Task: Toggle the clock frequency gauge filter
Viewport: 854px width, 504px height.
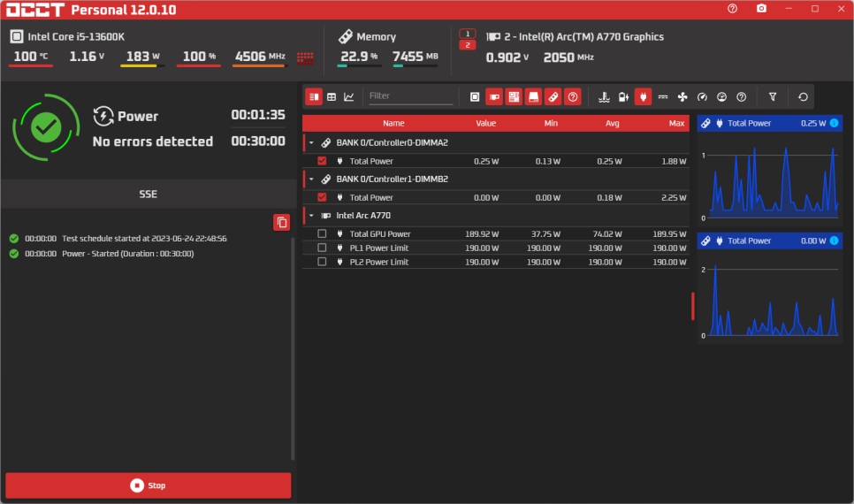Action: coord(702,97)
